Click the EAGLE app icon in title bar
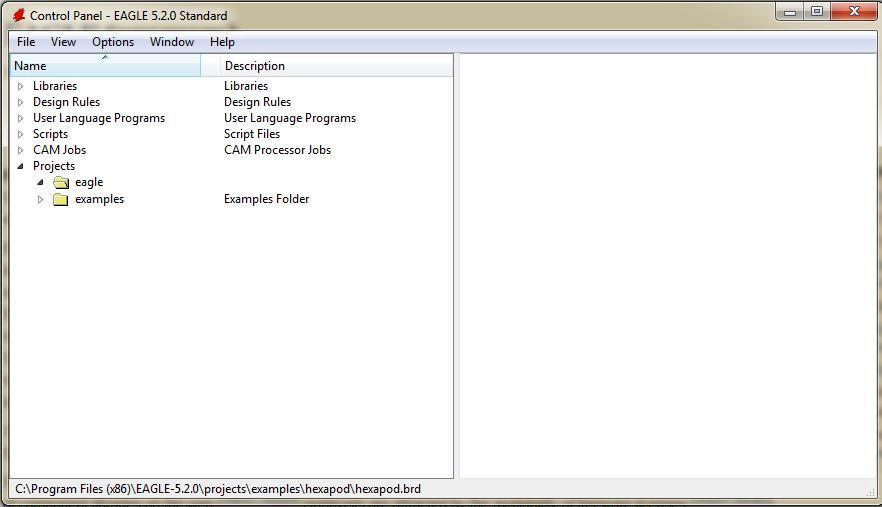This screenshot has height=507, width=882. click(19, 15)
